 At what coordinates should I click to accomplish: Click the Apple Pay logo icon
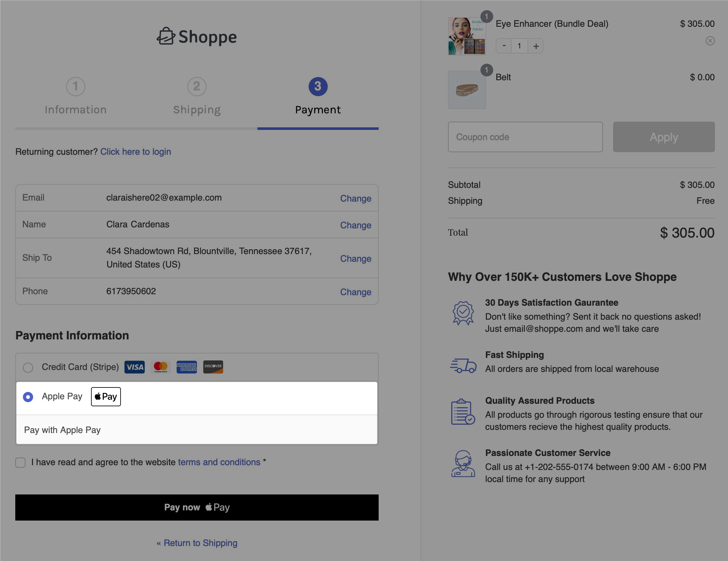point(105,397)
